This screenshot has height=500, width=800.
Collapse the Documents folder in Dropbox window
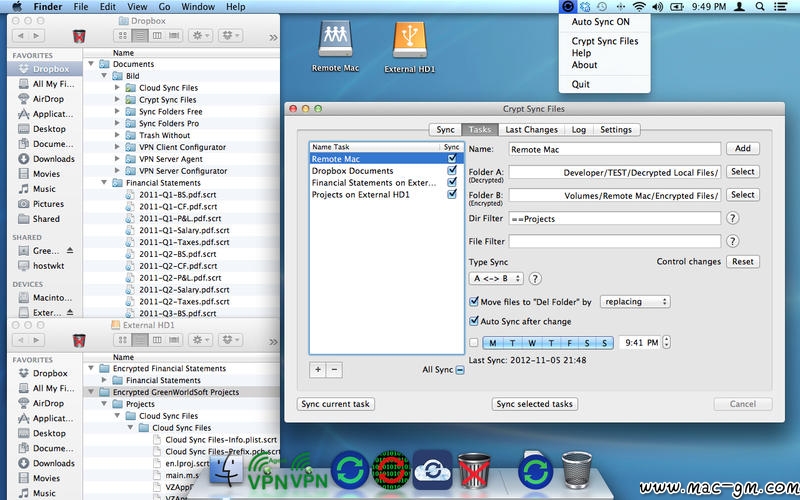[91, 64]
